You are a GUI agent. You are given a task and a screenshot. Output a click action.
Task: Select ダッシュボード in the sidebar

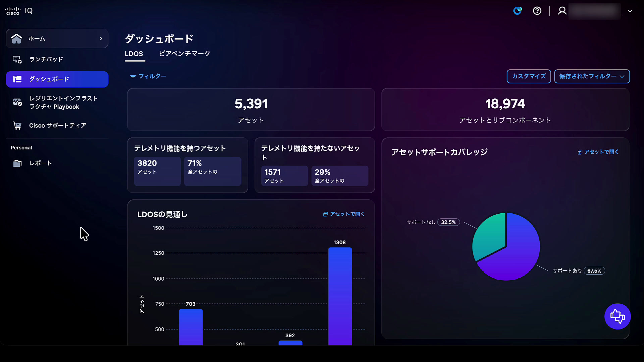coord(57,79)
